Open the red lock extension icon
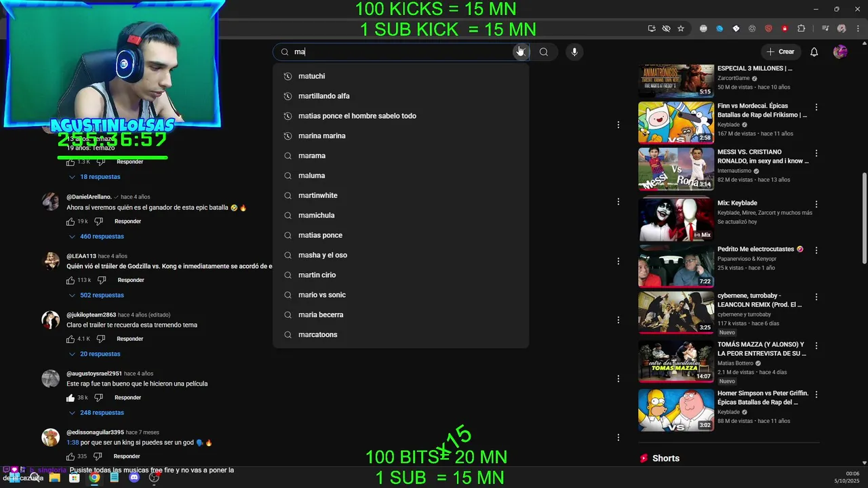The image size is (868, 488). pos(785,28)
